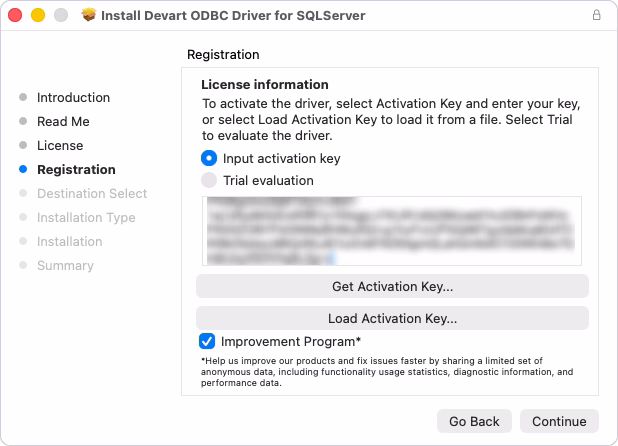The height and width of the screenshot is (446, 618).
Task: Choose the Trial evaluation option
Action: pyautogui.click(x=209, y=180)
